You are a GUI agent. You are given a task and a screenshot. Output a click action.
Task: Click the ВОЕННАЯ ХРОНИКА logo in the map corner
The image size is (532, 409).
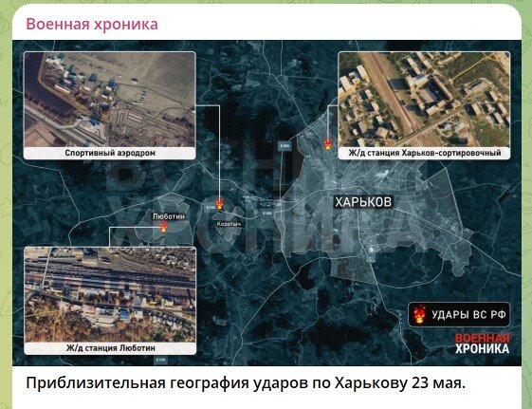click(x=482, y=344)
